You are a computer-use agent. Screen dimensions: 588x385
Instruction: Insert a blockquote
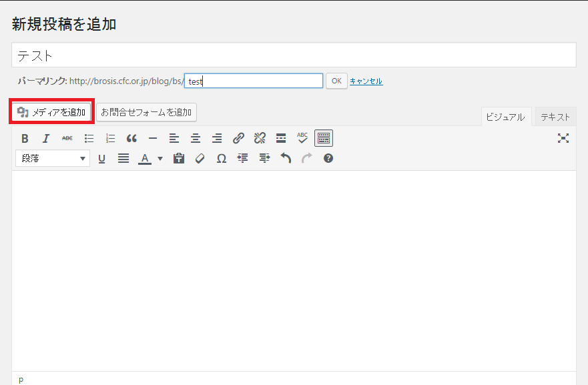[131, 138]
